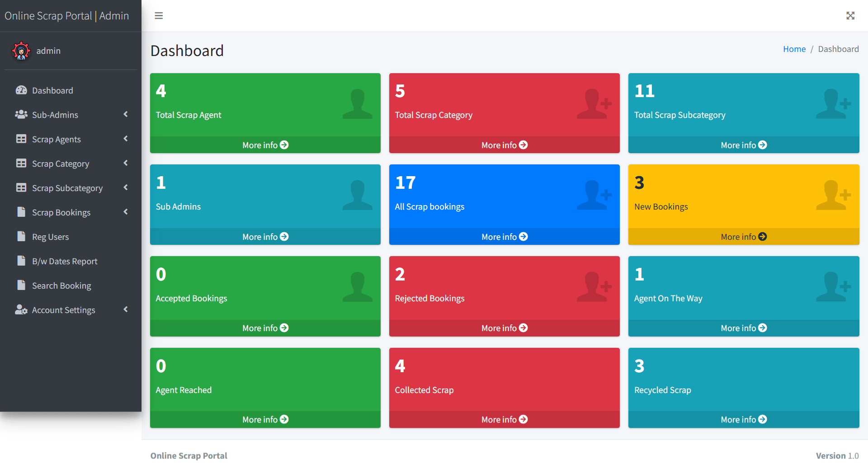The height and width of the screenshot is (463, 868).
Task: Expand the Scrap Bookings menu arrow
Action: [x=126, y=212]
